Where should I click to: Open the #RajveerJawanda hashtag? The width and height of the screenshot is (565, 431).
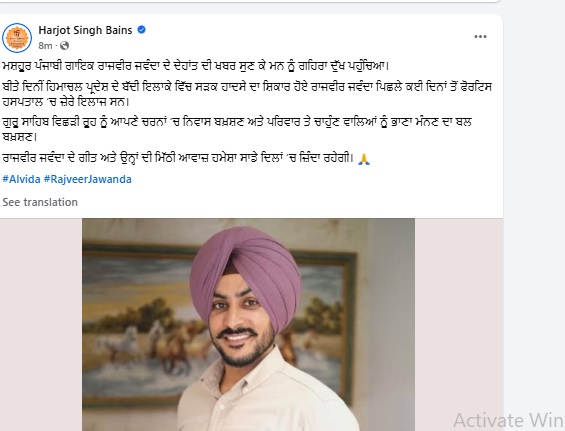pyautogui.click(x=88, y=179)
